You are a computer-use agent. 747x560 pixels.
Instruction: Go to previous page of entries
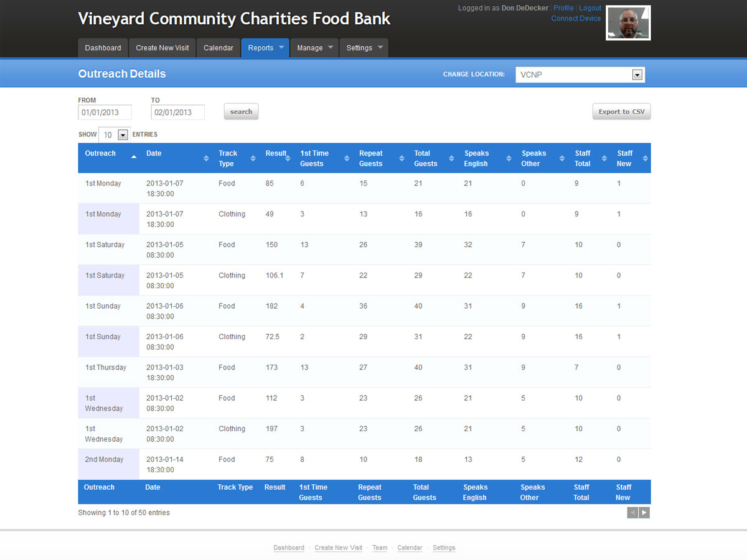coord(632,513)
